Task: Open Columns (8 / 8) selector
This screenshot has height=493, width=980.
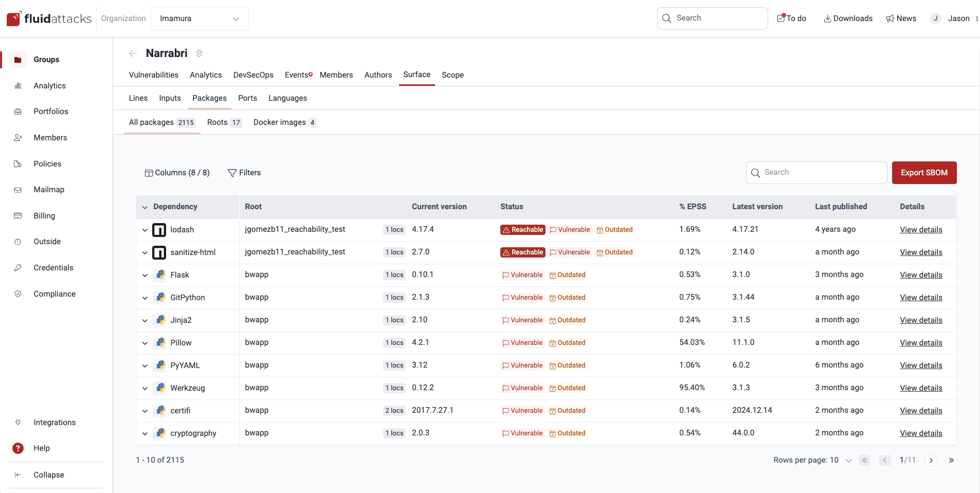Action: click(x=177, y=173)
